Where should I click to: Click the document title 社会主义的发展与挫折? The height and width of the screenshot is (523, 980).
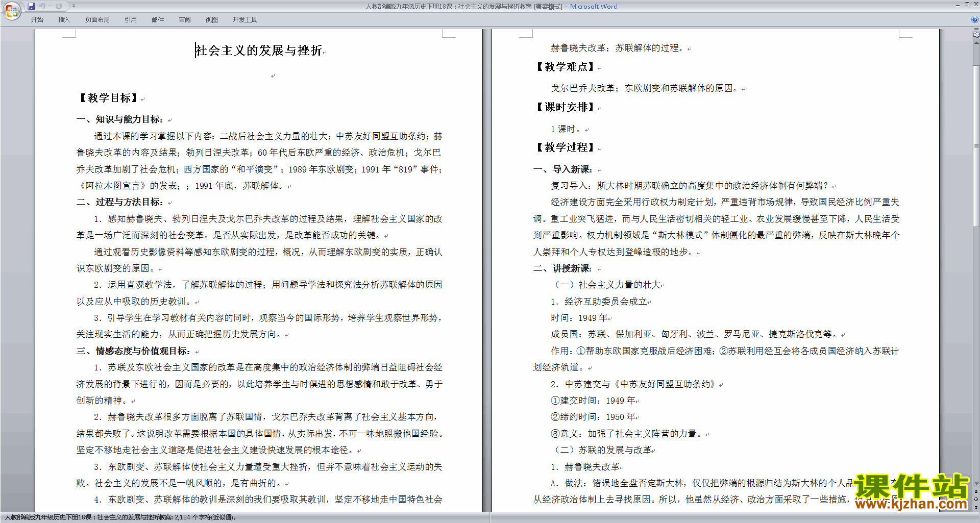coord(259,51)
